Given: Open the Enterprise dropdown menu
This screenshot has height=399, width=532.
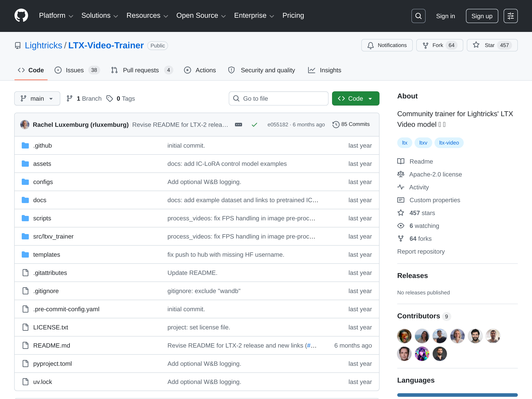Looking at the screenshot, I should tap(254, 16).
